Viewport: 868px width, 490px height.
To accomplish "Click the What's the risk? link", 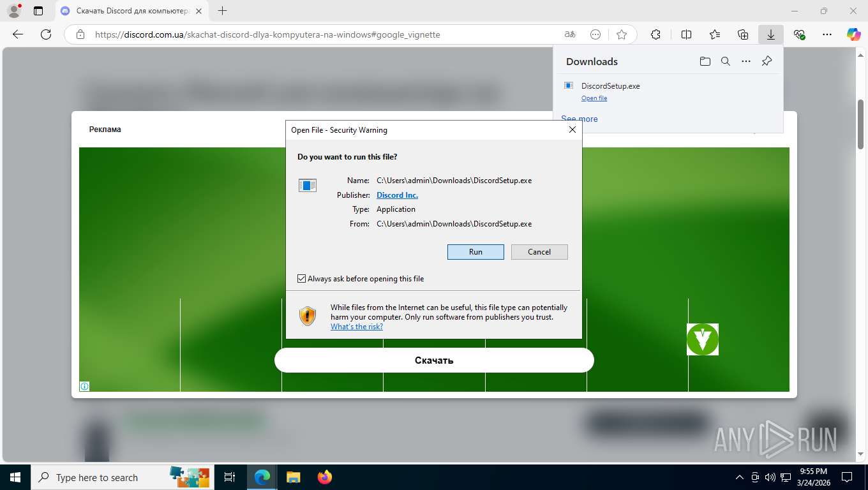I will [x=357, y=327].
